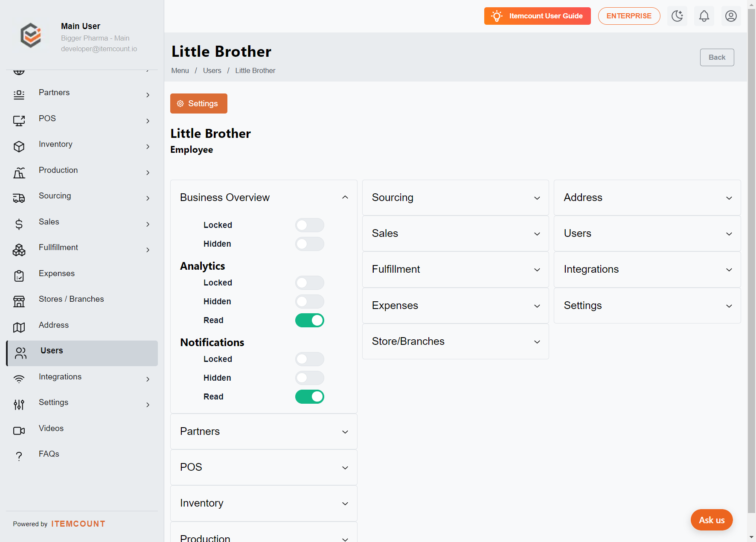Click the Sourcing truck icon in sidebar
Image resolution: width=756 pixels, height=542 pixels.
click(x=19, y=198)
